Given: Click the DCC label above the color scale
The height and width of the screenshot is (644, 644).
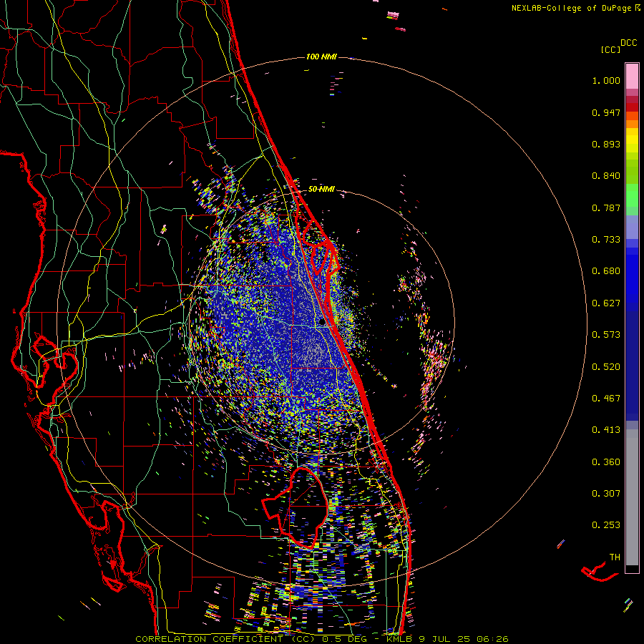Looking at the screenshot, I should click(628, 43).
